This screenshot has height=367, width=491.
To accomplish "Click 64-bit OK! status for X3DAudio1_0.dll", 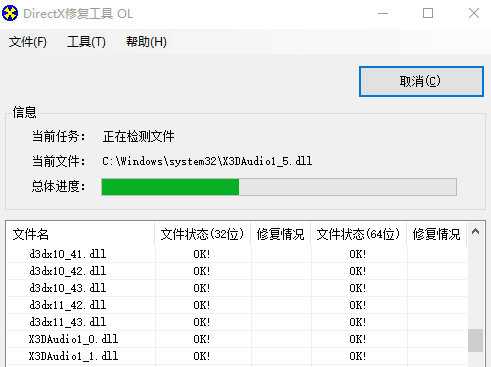I will 358,339.
